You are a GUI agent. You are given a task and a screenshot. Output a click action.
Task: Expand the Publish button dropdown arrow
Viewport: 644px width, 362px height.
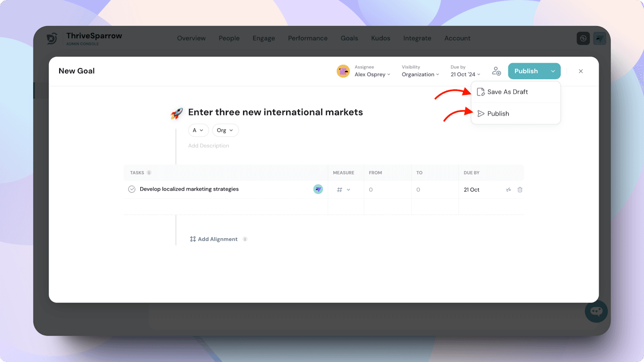[553, 71]
